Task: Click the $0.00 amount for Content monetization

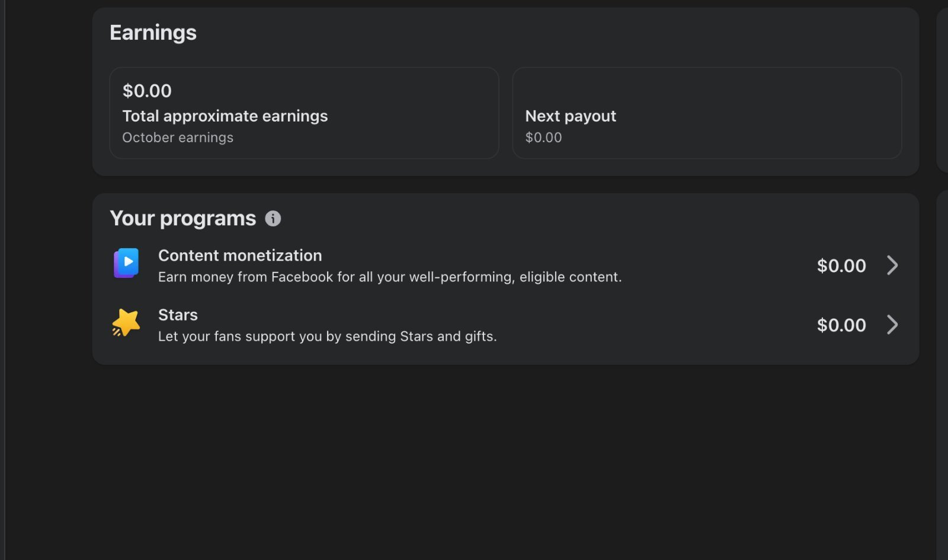Action: (841, 265)
